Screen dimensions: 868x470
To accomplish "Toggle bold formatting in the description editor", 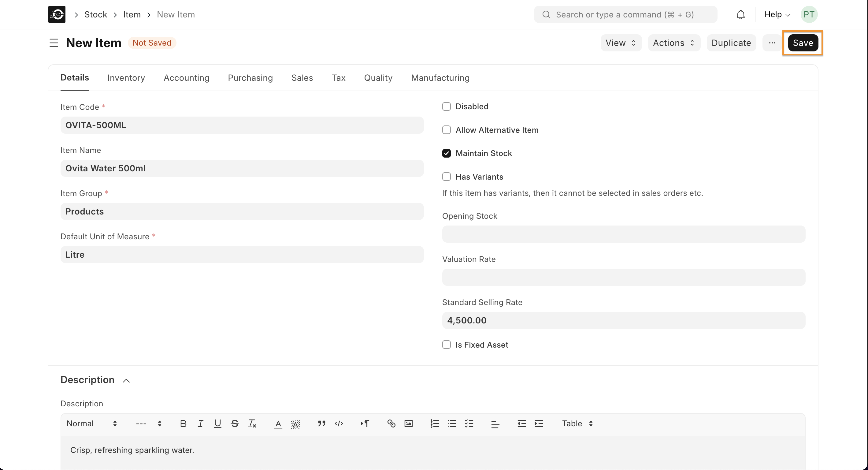I will (183, 423).
